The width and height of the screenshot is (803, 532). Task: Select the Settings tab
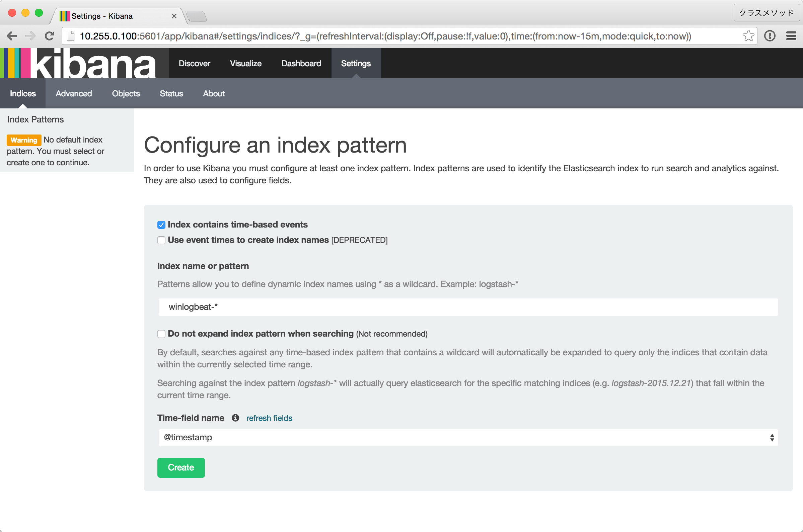click(x=356, y=64)
